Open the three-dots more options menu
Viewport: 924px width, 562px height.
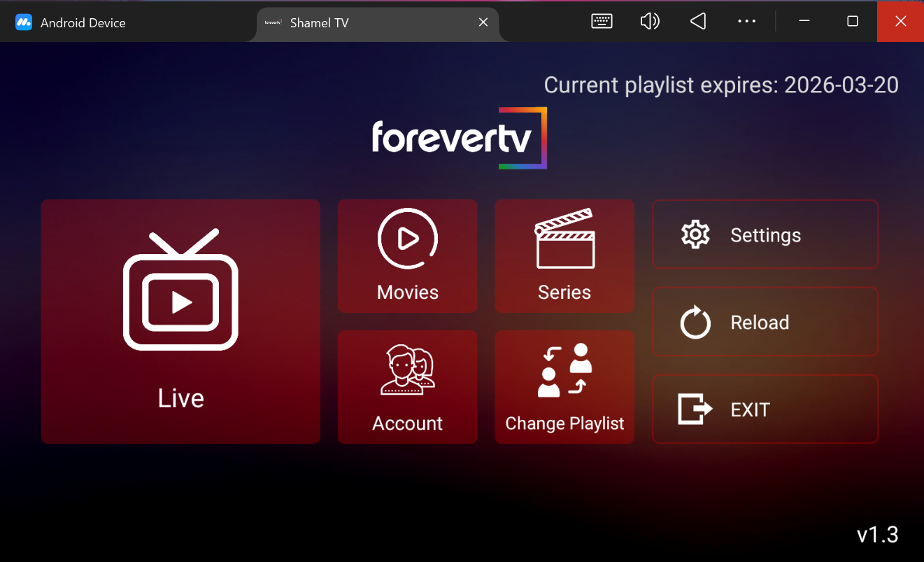[746, 22]
